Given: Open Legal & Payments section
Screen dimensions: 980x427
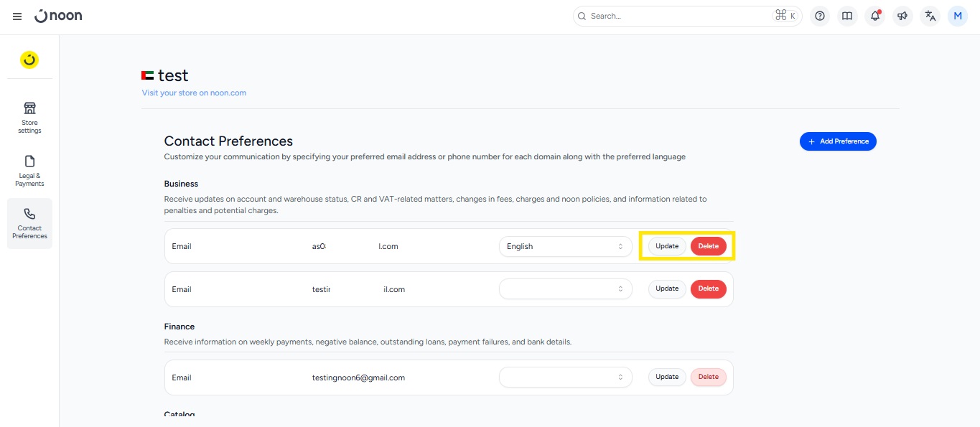Looking at the screenshot, I should coord(29,170).
